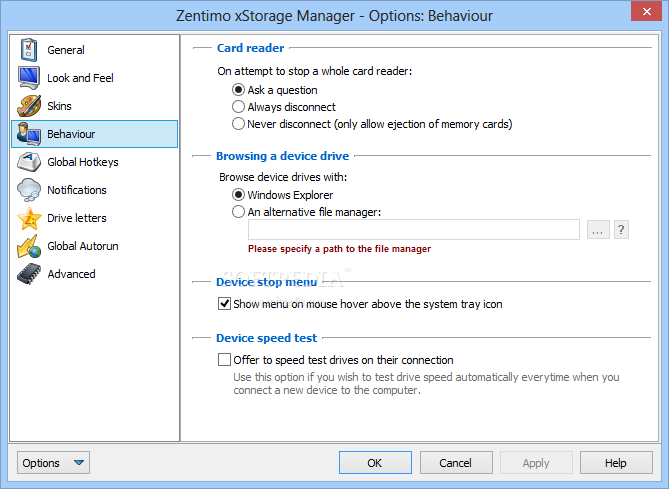Click the file manager path input field
Image resolution: width=669 pixels, height=489 pixels.
coord(413,230)
